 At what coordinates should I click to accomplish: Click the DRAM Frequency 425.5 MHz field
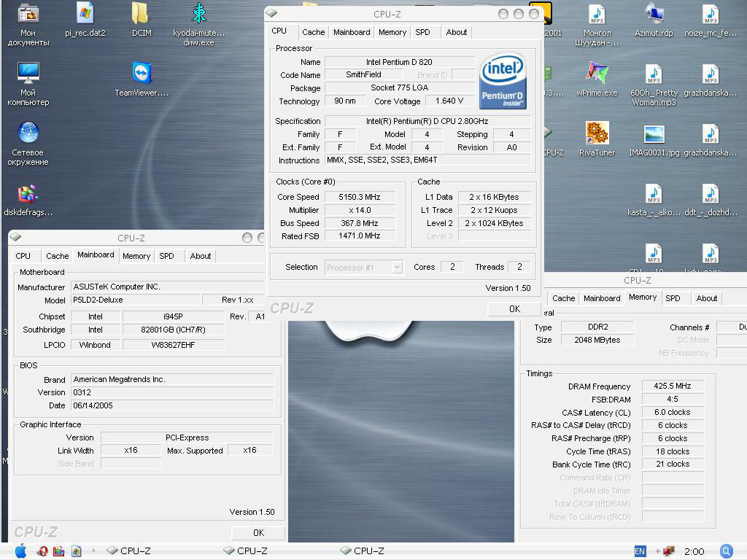coord(672,386)
